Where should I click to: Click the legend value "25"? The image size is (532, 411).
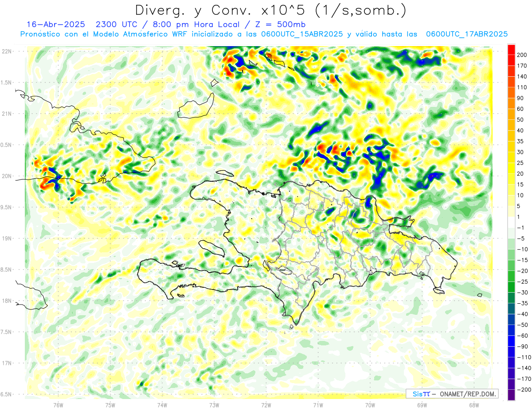click(x=520, y=163)
